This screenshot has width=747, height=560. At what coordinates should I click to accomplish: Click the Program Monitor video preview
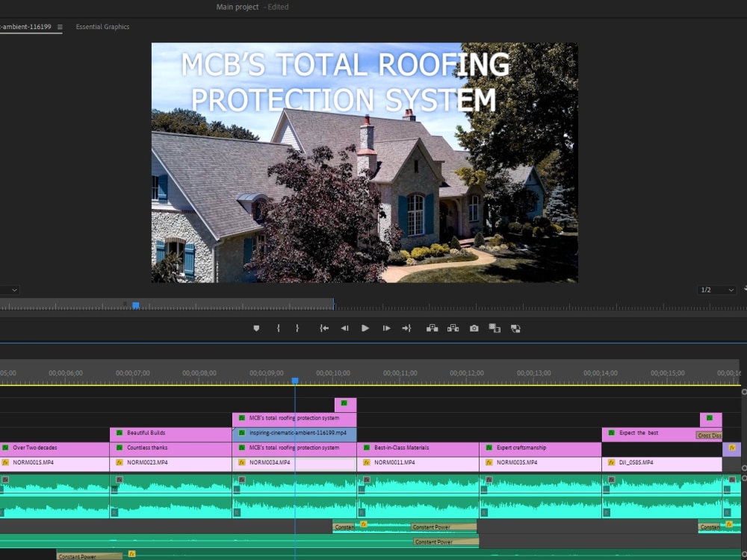pyautogui.click(x=365, y=163)
